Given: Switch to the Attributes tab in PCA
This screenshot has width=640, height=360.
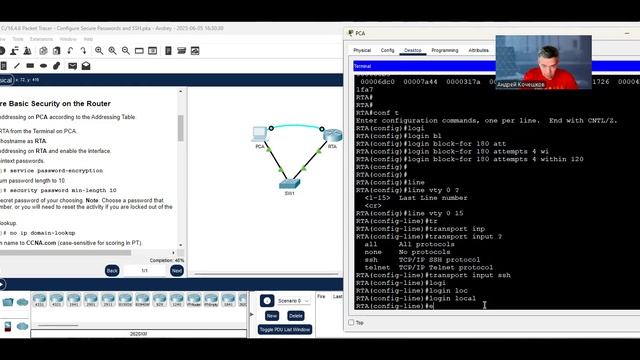Looking at the screenshot, I should [478, 50].
